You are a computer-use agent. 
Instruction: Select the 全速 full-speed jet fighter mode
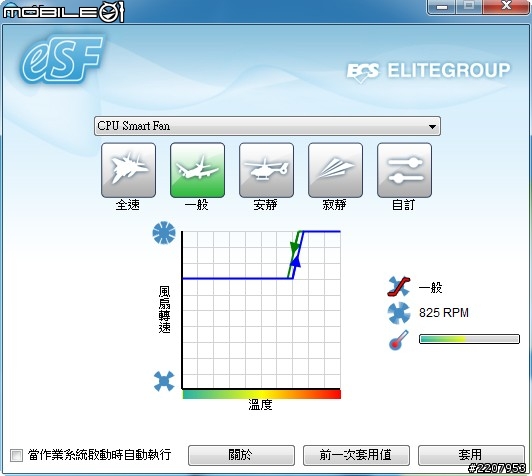[x=129, y=170]
